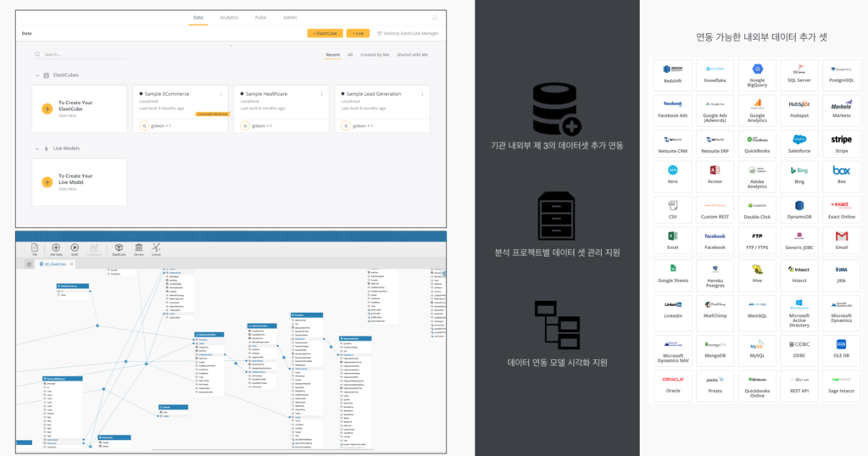Close the QS_ElastiCube tab

click(71, 264)
